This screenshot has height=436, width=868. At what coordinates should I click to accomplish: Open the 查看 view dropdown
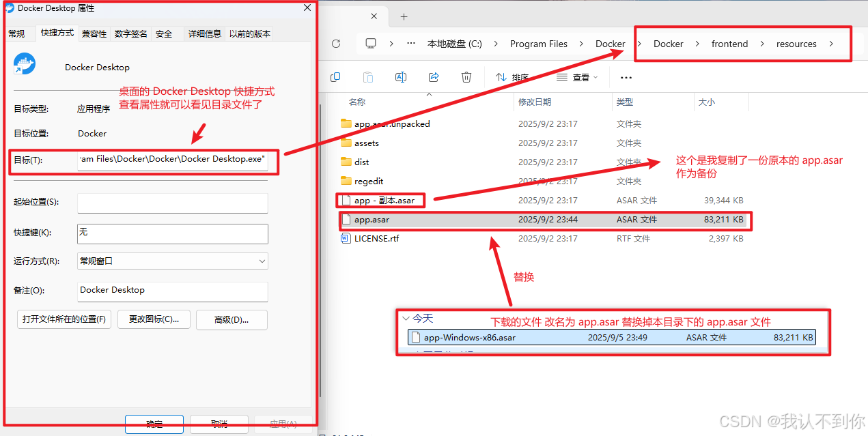coord(577,77)
